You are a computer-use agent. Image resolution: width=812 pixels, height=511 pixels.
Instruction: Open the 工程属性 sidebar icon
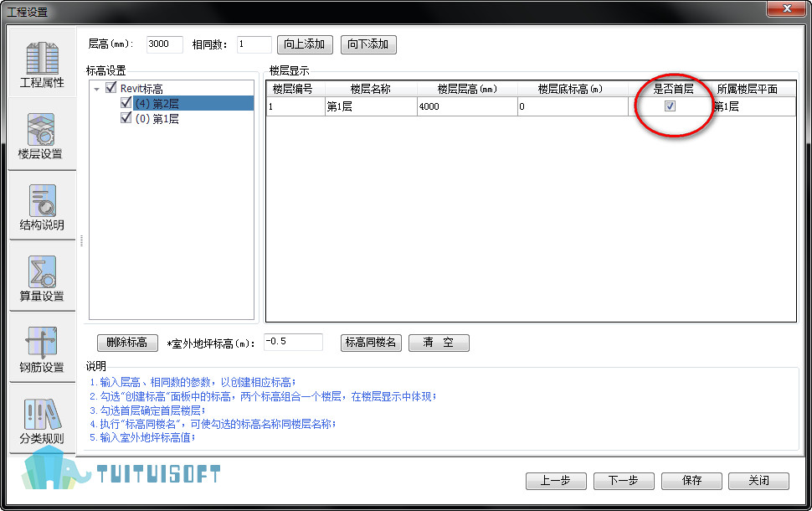[42, 63]
